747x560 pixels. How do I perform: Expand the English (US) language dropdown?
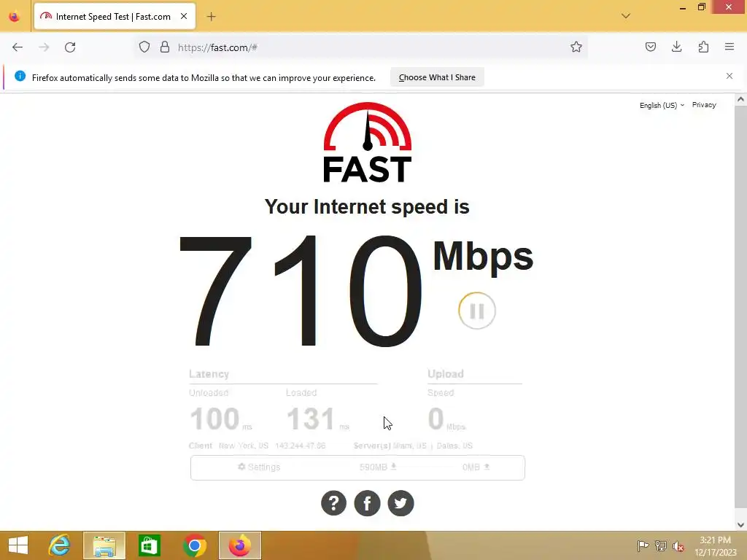click(662, 105)
